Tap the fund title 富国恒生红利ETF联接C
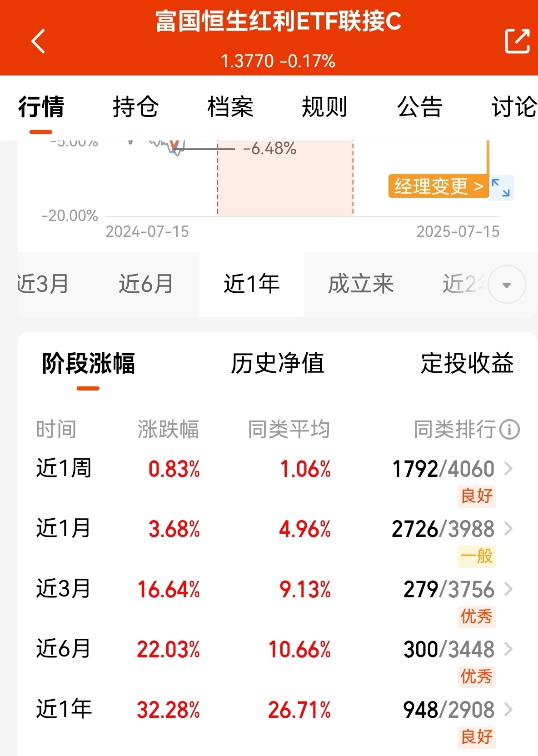 [278, 21]
